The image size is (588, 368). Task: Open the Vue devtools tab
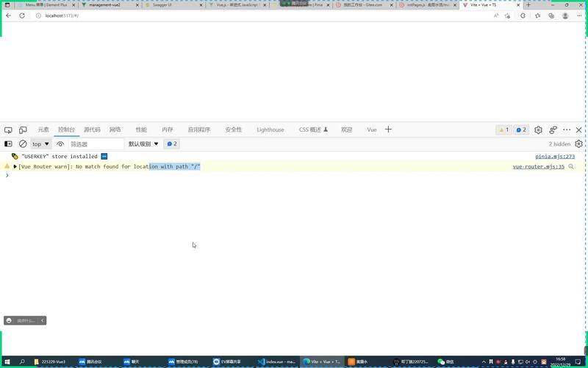372,130
